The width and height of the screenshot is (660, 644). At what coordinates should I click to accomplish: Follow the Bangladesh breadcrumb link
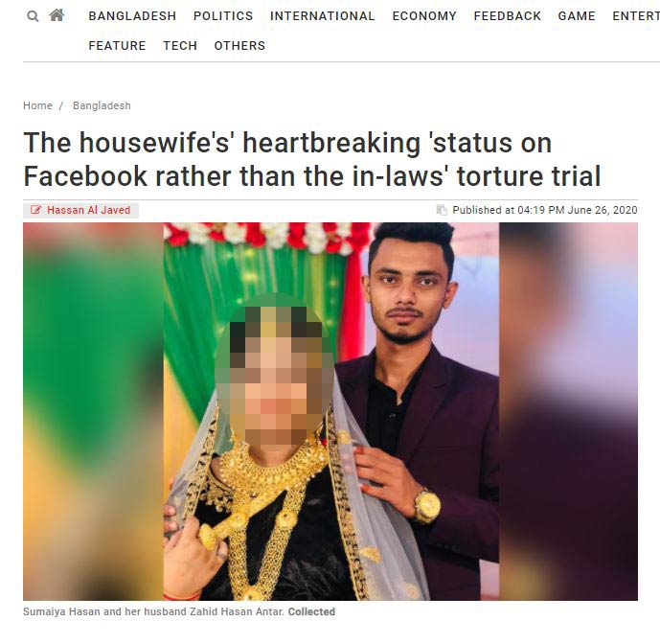102,105
